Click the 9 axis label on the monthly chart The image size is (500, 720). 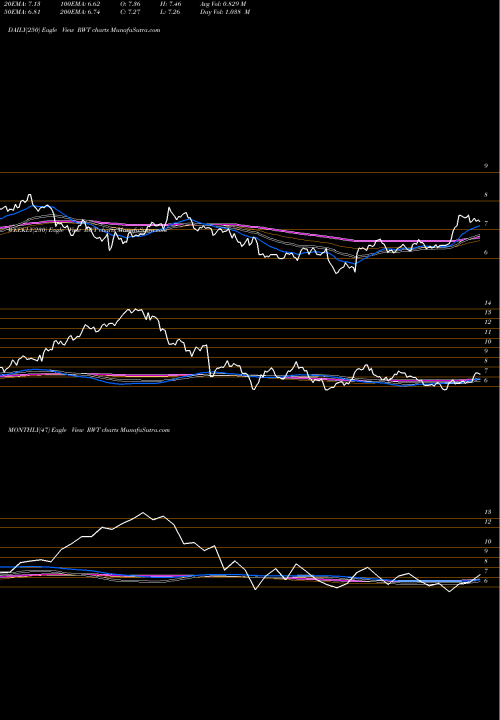coord(486,551)
